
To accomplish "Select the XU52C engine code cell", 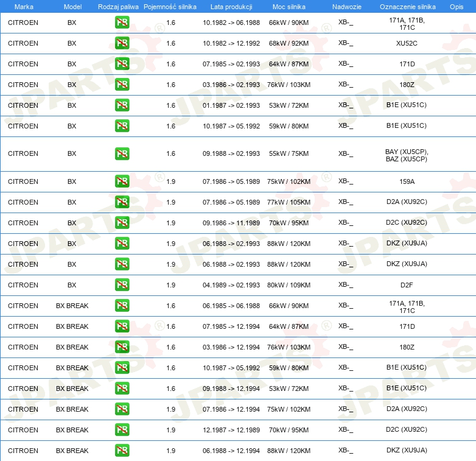I will click(407, 43).
